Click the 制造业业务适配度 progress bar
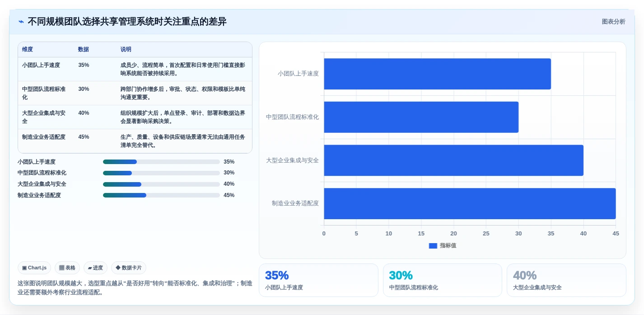 161,195
